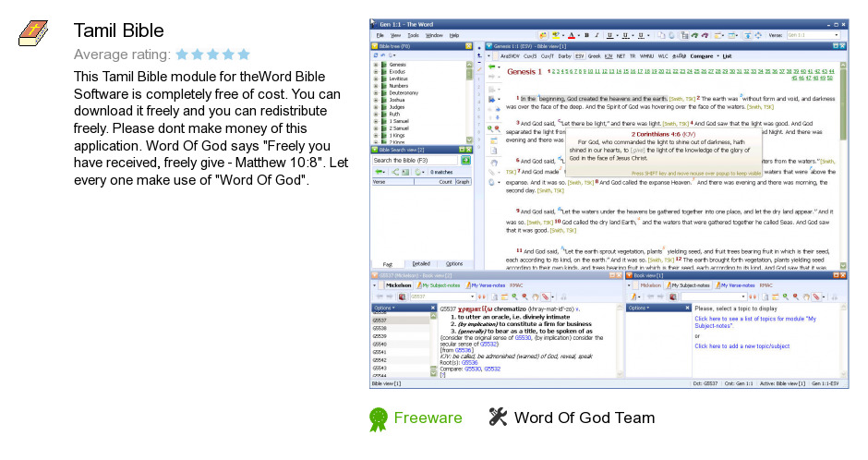This screenshot has width=868, height=460.
Task: Expand the Numbers tree node
Action: point(376,86)
